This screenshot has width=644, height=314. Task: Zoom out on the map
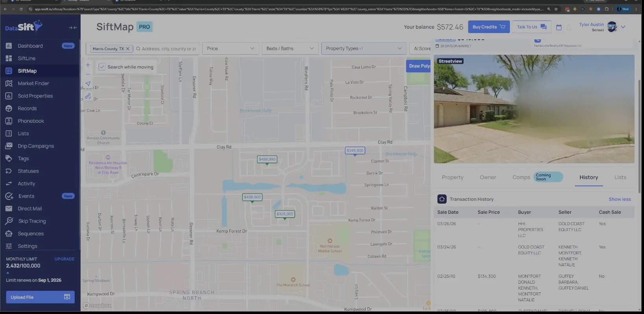click(x=88, y=74)
